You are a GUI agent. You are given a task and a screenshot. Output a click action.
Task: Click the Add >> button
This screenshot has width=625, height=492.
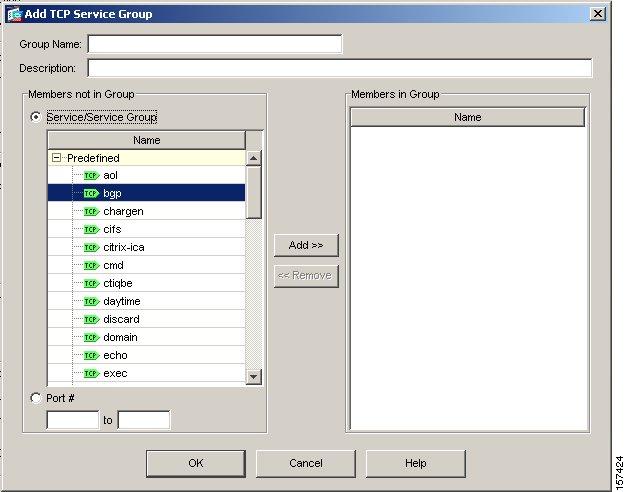(x=306, y=245)
